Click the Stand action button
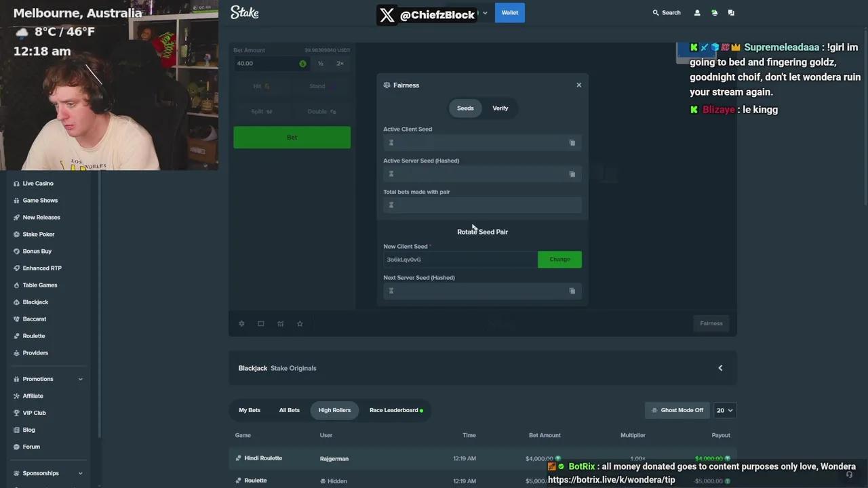The image size is (868, 488). 321,87
